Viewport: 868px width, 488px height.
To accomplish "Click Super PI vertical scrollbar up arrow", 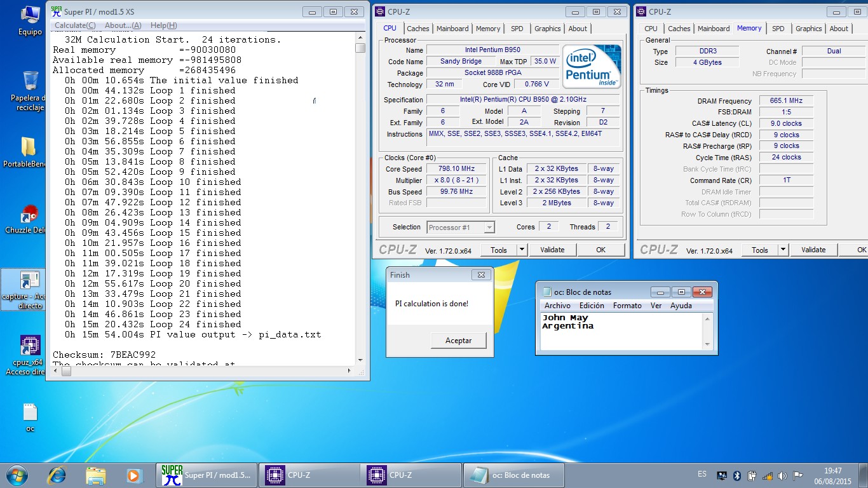I will [x=360, y=37].
